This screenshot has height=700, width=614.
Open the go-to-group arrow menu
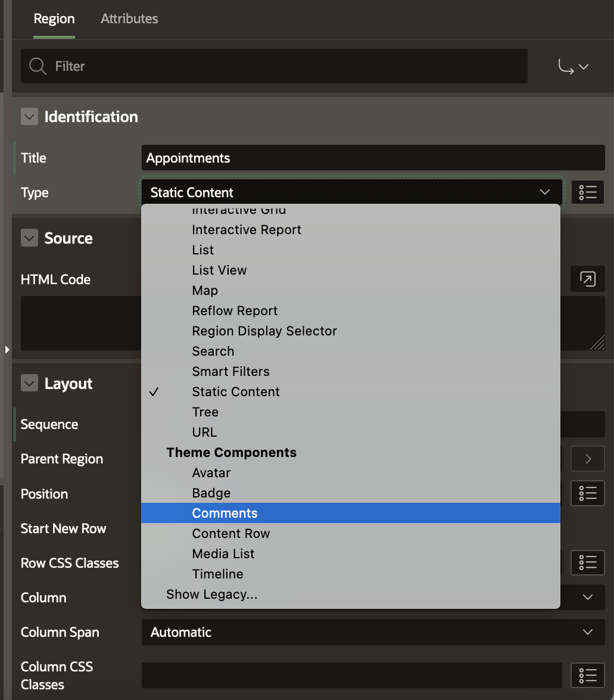pos(573,67)
